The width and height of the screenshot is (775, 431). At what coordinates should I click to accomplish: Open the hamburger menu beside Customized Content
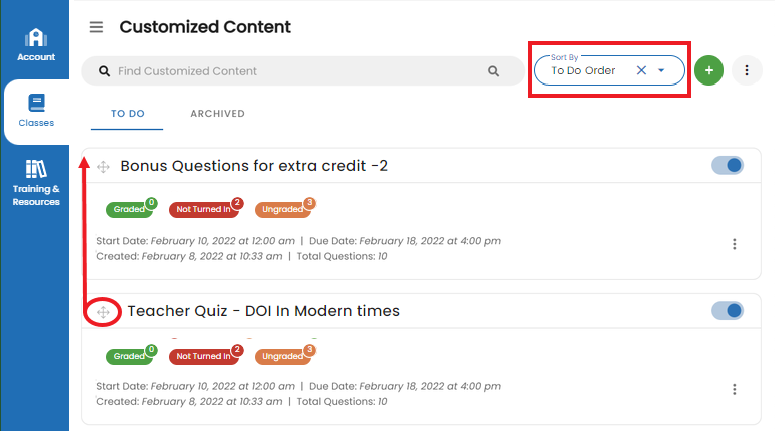[x=96, y=27]
